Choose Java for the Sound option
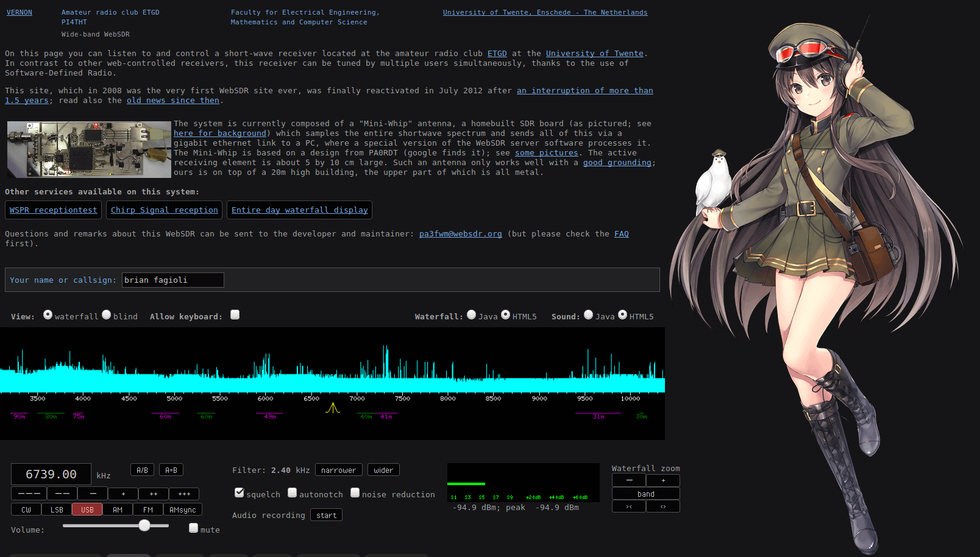The height and width of the screenshot is (557, 980). click(x=589, y=314)
